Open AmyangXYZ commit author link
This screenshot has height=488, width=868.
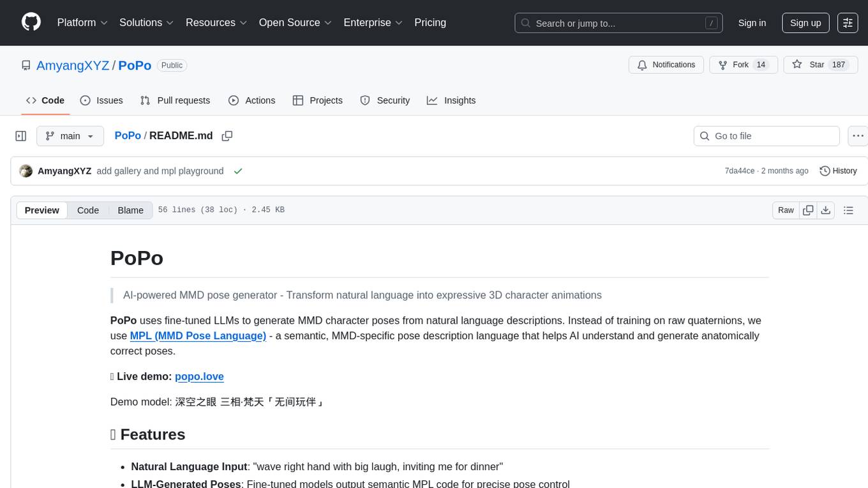(x=64, y=171)
